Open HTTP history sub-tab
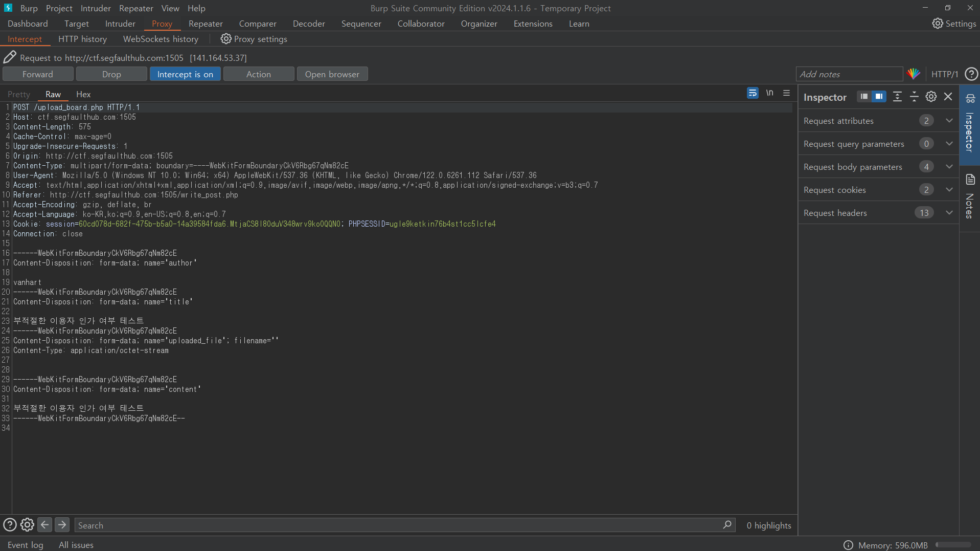 pyautogui.click(x=83, y=39)
